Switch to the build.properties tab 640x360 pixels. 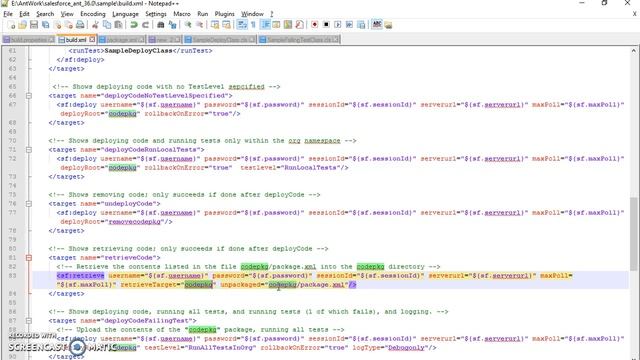coord(28,40)
